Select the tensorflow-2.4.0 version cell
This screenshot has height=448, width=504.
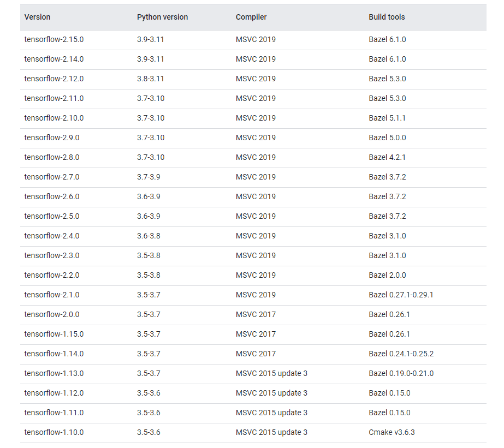pyautogui.click(x=52, y=236)
